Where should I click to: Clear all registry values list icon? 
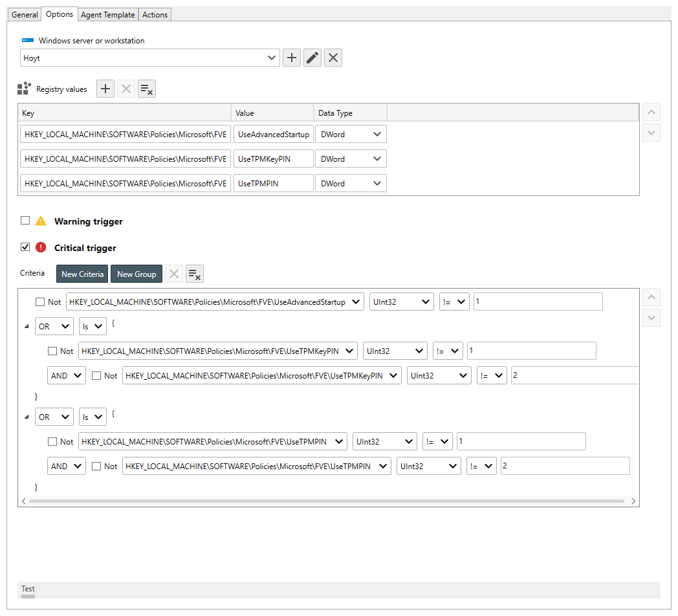147,89
